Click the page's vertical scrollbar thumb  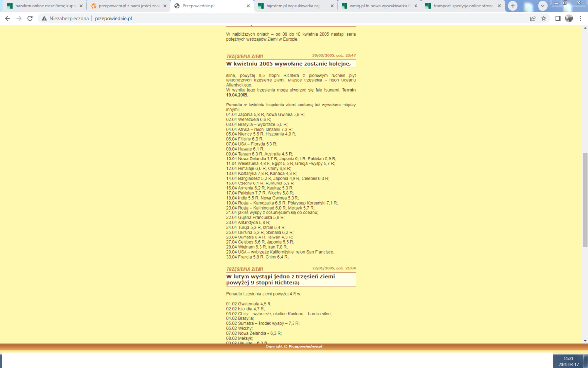pos(584,199)
